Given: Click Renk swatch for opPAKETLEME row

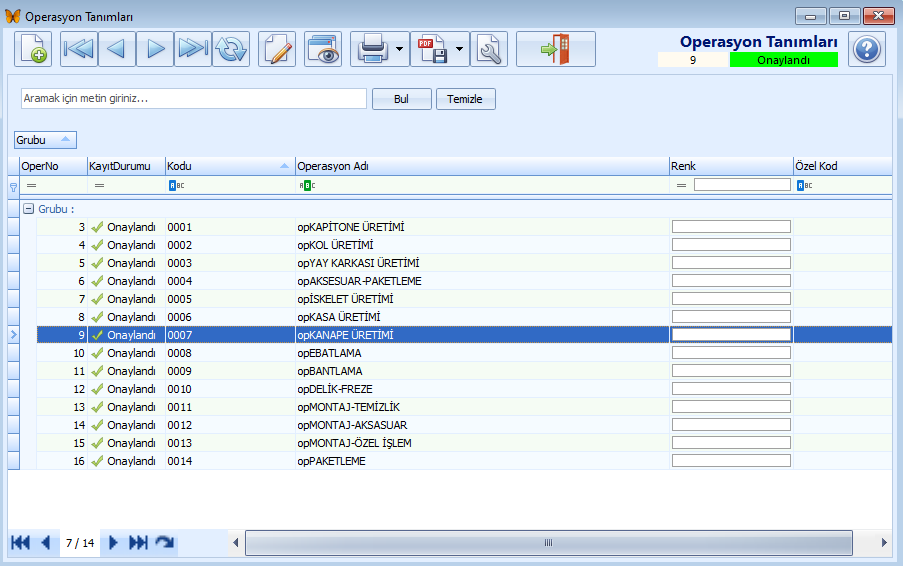Looking at the screenshot, I should point(731,460).
